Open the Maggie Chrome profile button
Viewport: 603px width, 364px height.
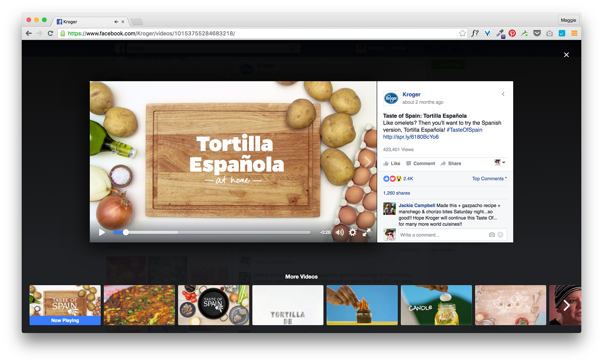568,20
